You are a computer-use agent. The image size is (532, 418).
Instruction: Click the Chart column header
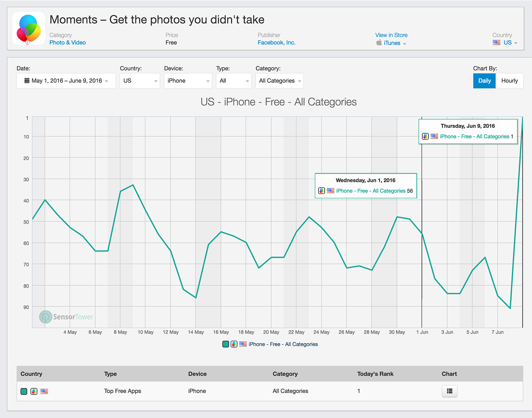coord(449,374)
